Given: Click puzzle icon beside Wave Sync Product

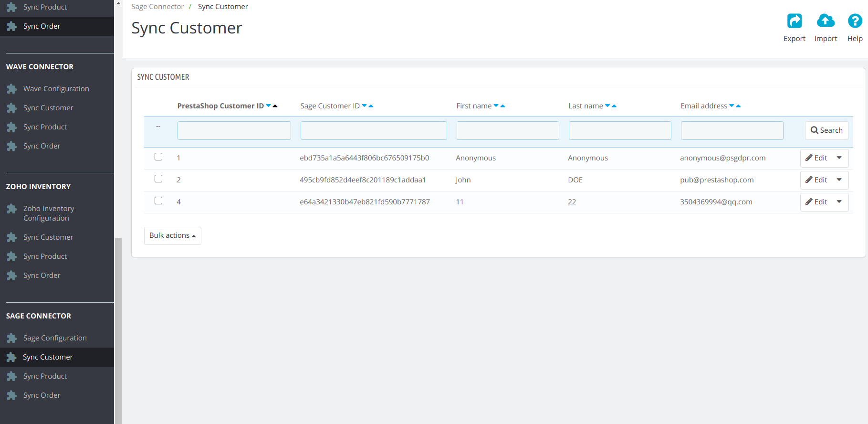Looking at the screenshot, I should click(12, 127).
